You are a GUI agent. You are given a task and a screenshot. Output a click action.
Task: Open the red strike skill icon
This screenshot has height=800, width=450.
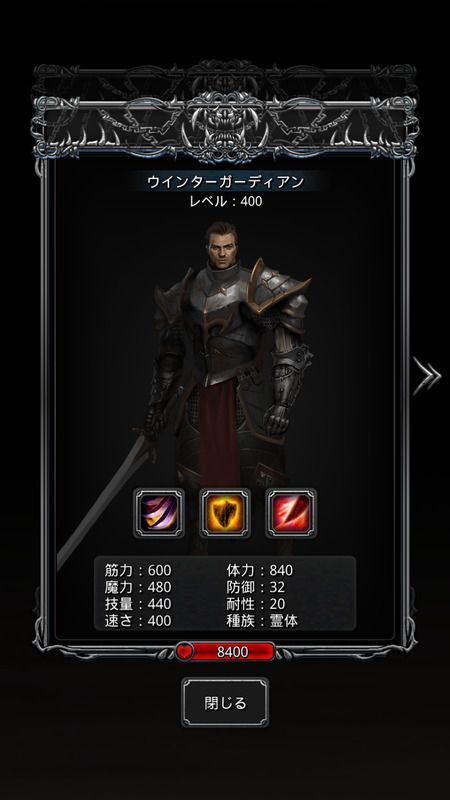(291, 513)
